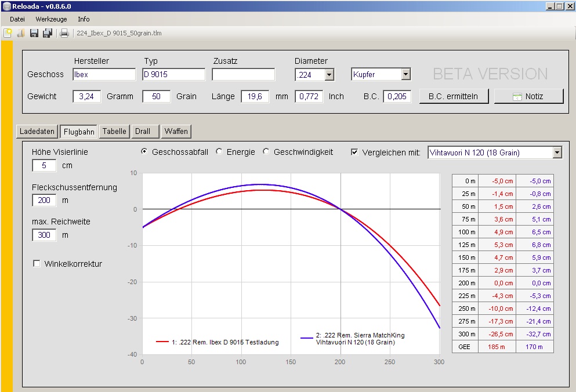Click the B.C. ermitteln button
This screenshot has width=576, height=392.
[x=454, y=96]
